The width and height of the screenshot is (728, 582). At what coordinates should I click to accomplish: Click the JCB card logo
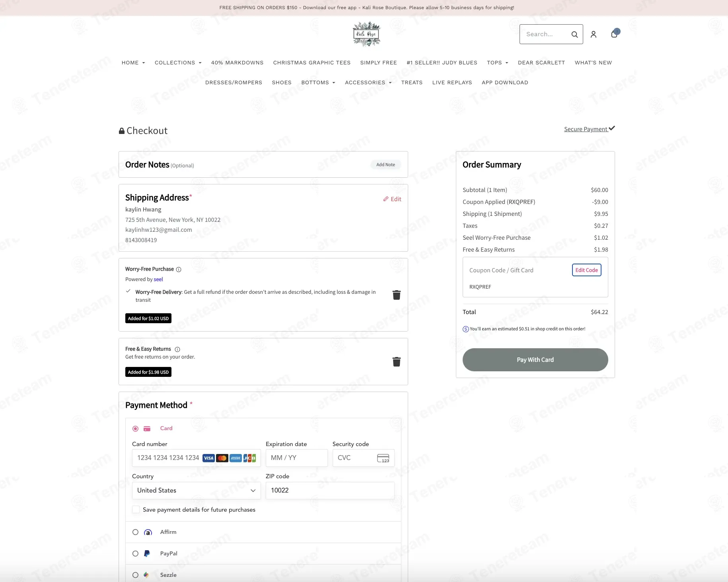249,458
